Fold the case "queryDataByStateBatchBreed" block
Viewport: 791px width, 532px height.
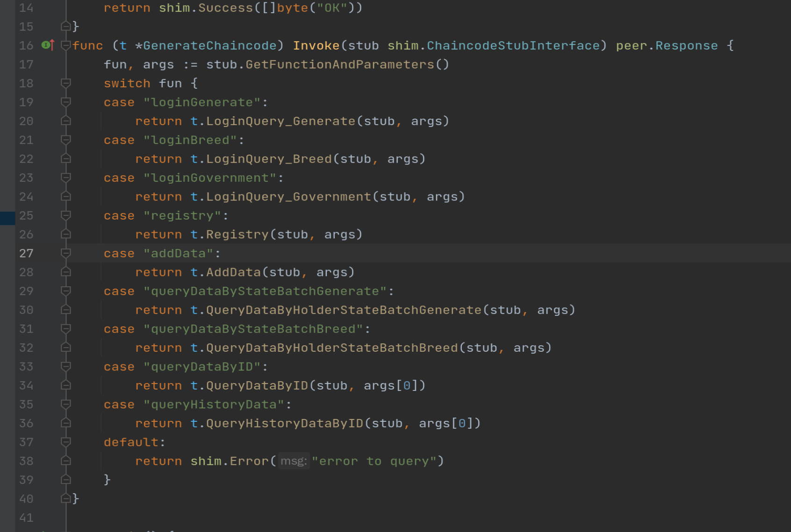(x=66, y=329)
